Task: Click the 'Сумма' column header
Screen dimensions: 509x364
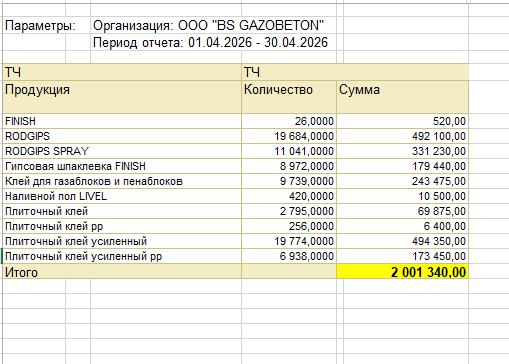Action: point(402,97)
